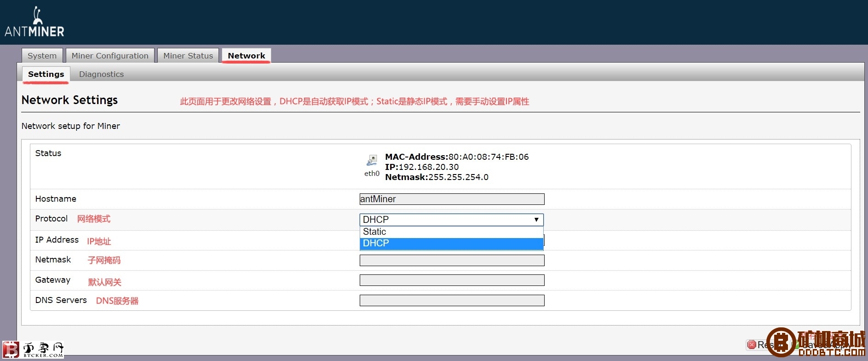
Task: Click the DNS Servers field label
Action: click(61, 300)
